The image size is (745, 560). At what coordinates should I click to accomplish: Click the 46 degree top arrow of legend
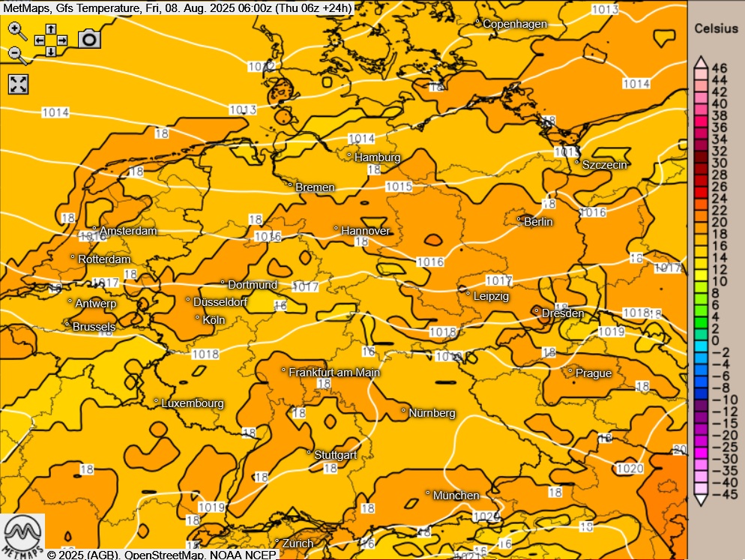(700, 61)
